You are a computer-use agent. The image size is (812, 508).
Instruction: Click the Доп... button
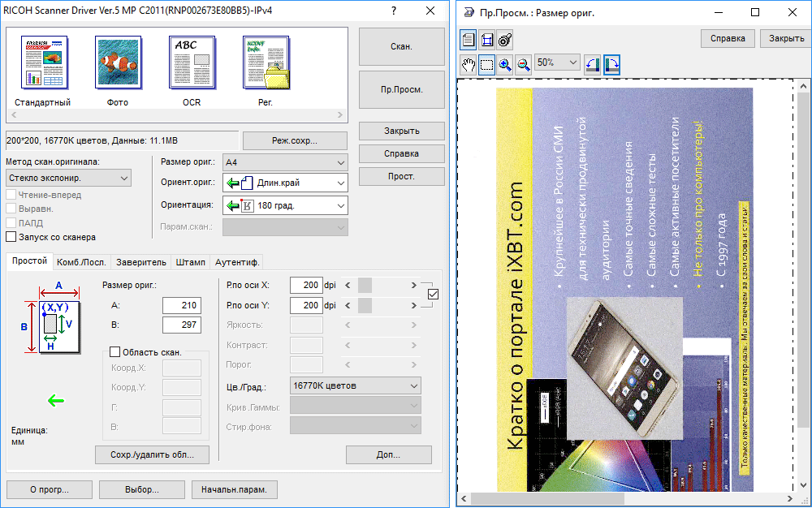388,454
